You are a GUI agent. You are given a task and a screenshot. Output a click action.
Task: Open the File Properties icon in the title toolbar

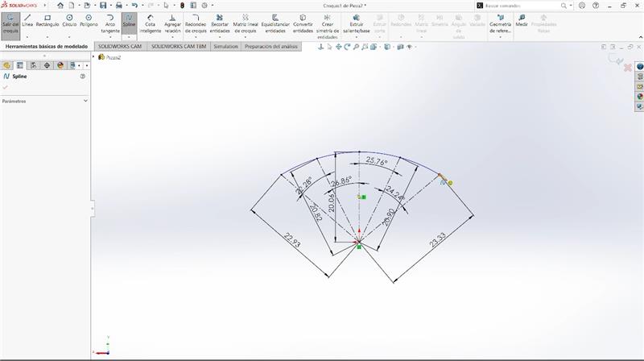193,6
